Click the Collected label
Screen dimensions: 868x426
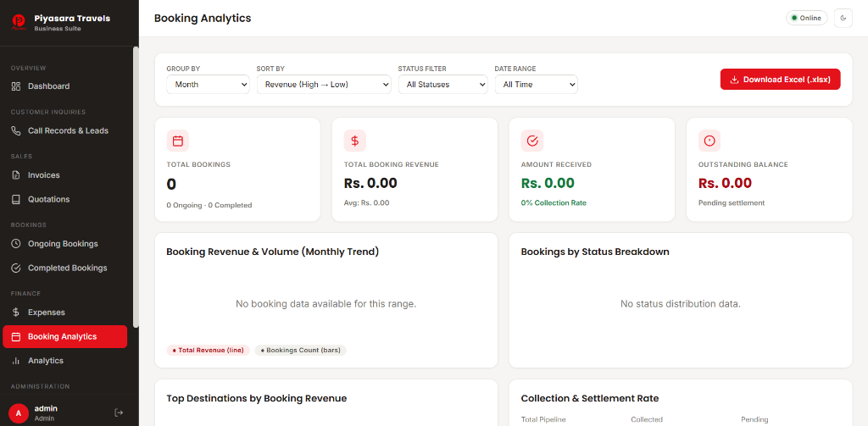(x=647, y=420)
